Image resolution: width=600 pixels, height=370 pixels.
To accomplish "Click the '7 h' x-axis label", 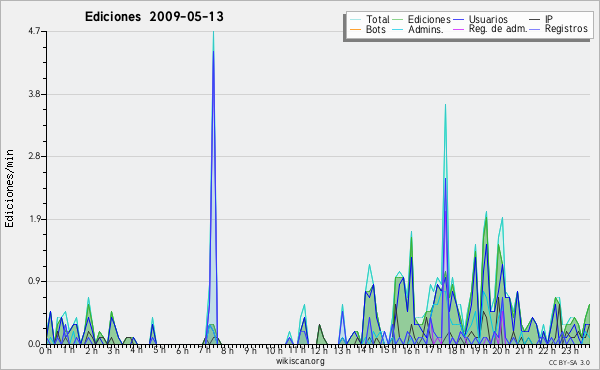I will pos(205,350).
